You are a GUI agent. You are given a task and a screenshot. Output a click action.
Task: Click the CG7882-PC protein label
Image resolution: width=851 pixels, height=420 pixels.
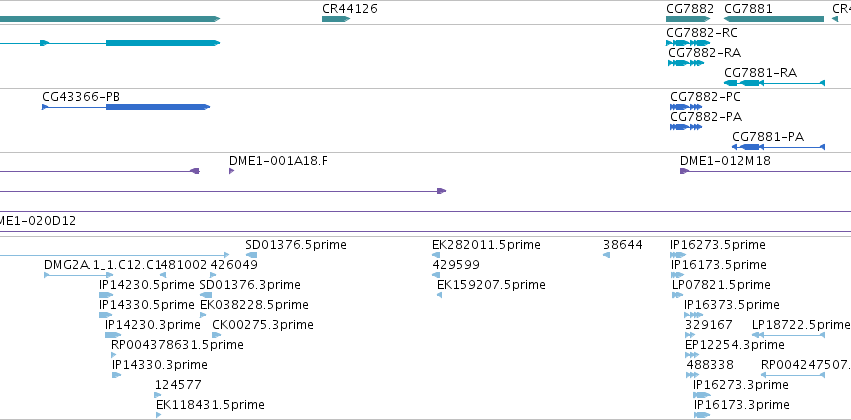pyautogui.click(x=705, y=97)
